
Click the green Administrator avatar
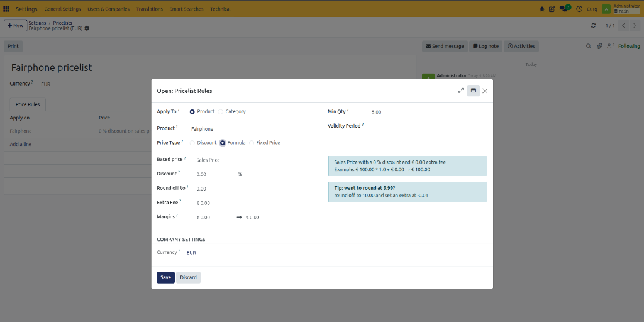606,9
